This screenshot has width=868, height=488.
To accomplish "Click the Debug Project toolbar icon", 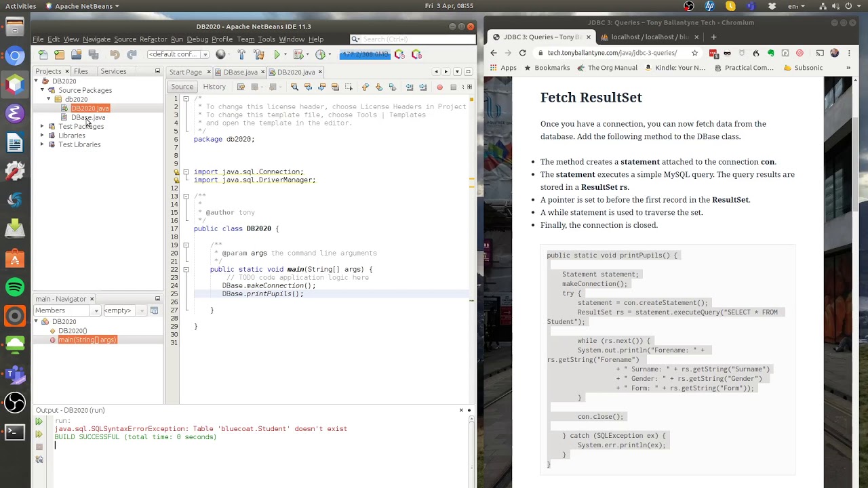I will [x=298, y=54].
